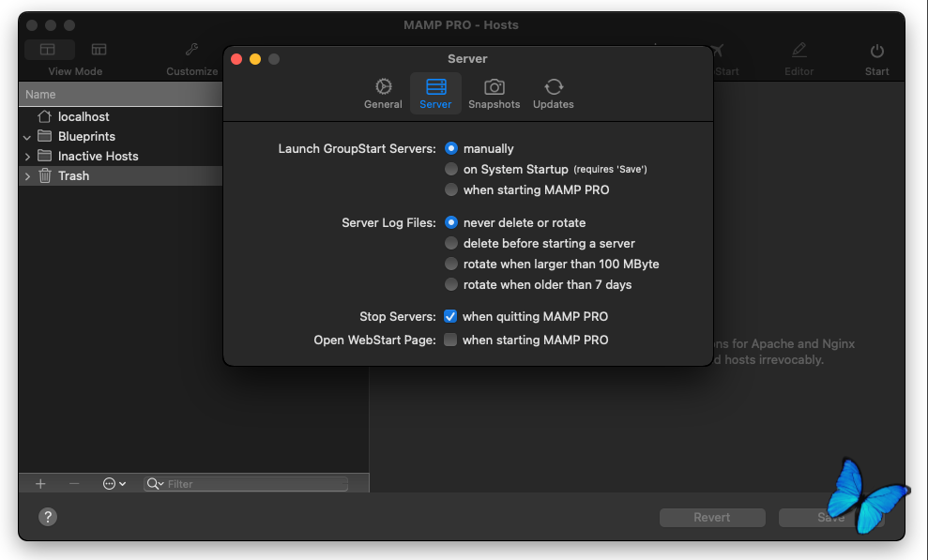Open help with the question mark button
Viewport: 928px width, 560px height.
[x=48, y=517]
